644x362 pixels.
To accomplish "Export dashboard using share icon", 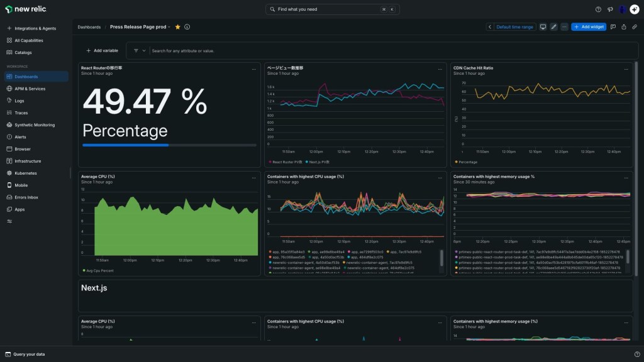I will point(624,26).
